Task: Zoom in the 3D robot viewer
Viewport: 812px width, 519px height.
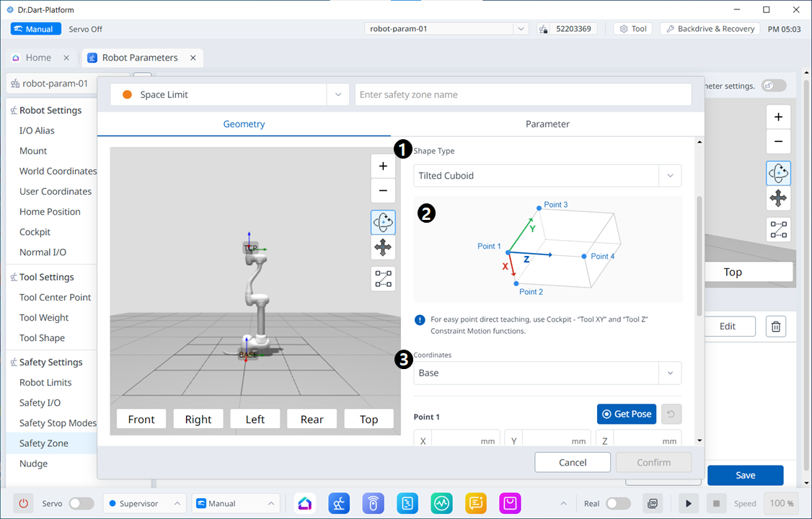Action: (x=383, y=167)
